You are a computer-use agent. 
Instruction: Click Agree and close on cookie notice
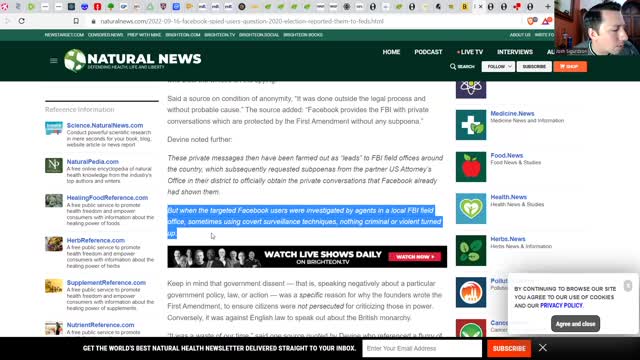point(575,324)
